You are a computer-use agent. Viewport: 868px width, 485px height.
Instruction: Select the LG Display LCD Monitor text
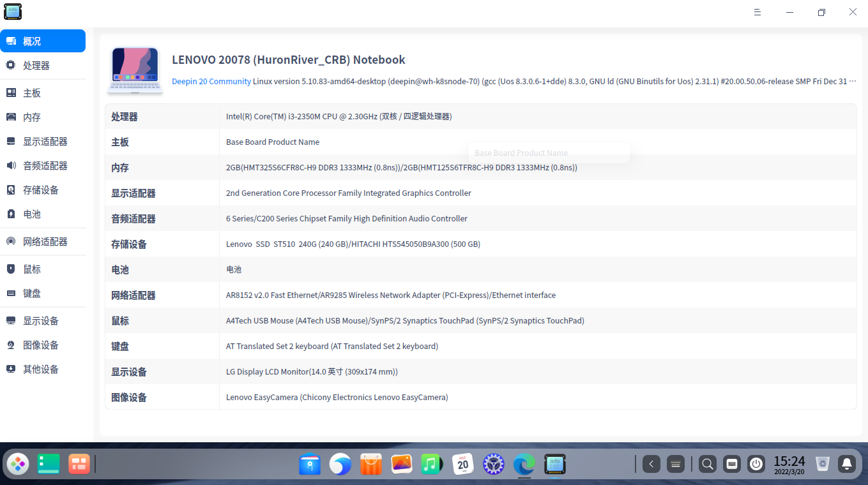point(312,372)
